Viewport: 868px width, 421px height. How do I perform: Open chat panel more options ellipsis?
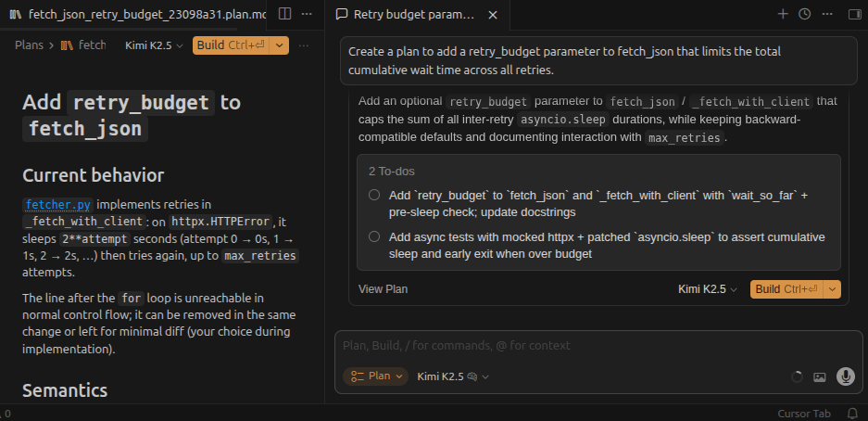827,15
